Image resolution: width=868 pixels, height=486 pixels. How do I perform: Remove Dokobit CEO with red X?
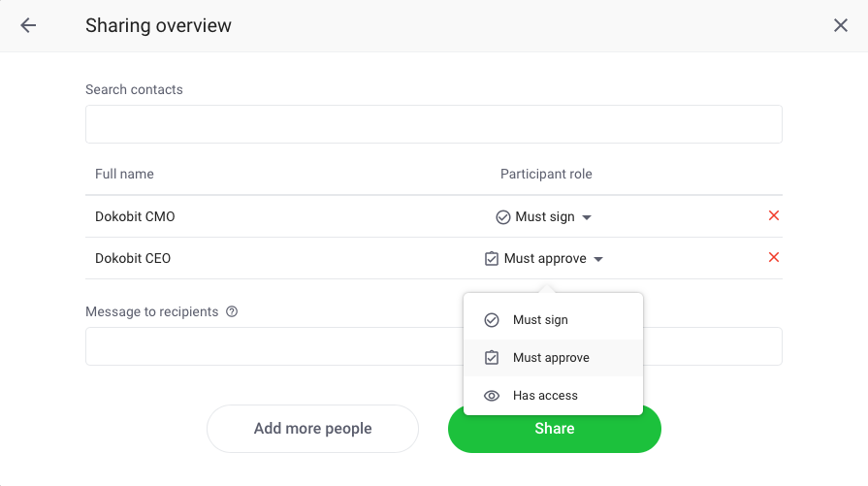tap(774, 257)
